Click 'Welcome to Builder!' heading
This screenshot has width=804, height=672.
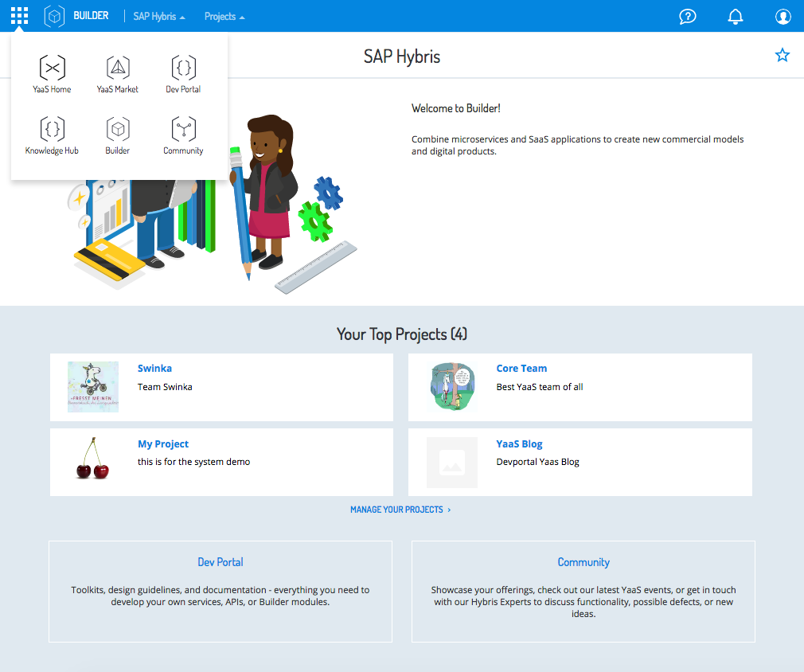pyautogui.click(x=456, y=108)
